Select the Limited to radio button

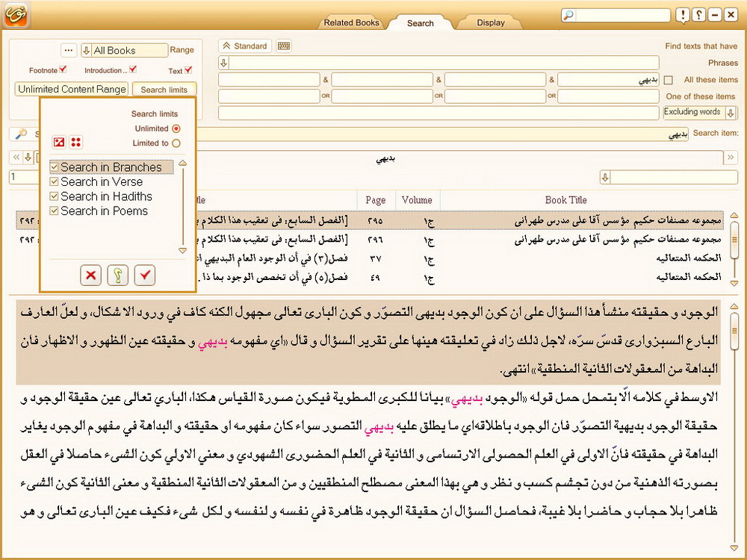click(176, 143)
